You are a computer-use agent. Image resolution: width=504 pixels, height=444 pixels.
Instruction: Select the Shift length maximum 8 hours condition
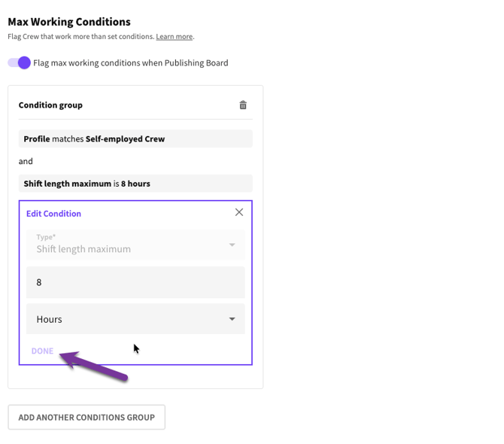tap(135, 183)
